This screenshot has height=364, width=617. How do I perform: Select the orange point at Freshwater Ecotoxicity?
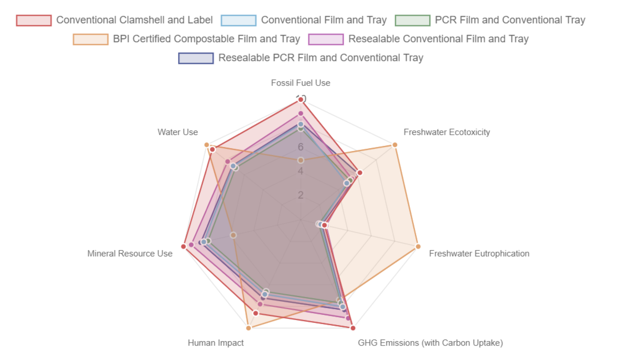pos(395,145)
